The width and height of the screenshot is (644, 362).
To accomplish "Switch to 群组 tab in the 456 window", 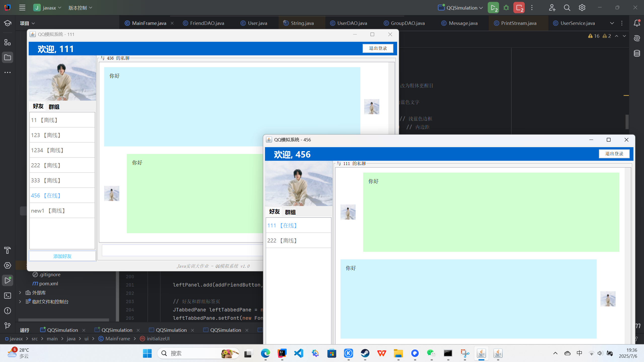I will [290, 212].
